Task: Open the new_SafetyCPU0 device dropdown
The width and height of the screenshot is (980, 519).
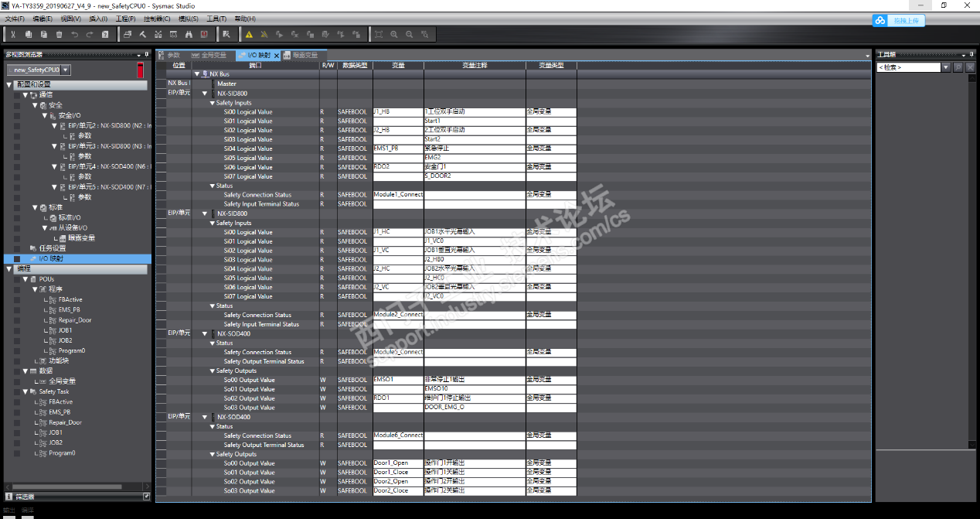Action: pos(66,70)
